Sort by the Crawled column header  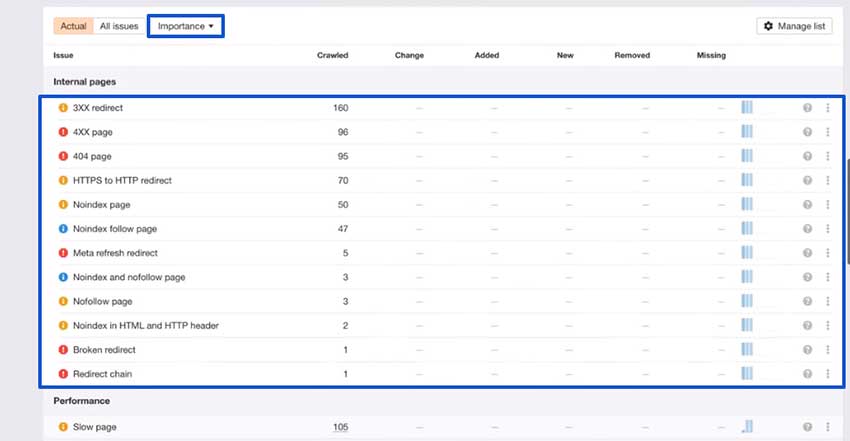(332, 55)
